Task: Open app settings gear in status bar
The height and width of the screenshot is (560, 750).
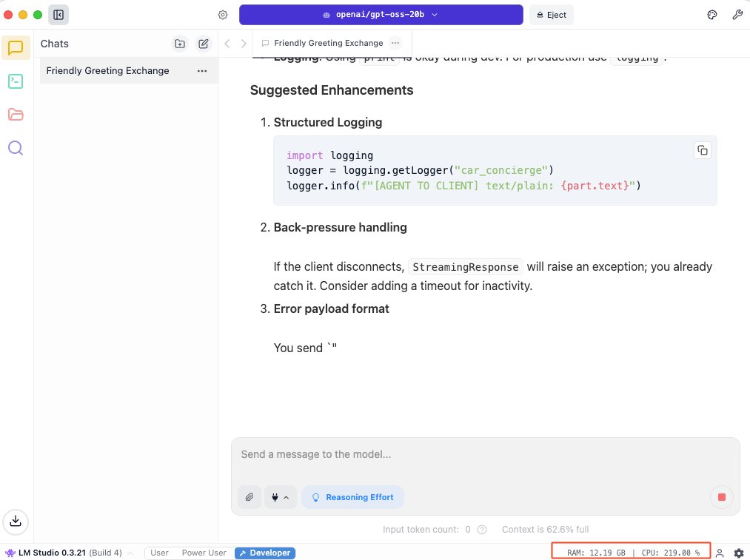Action: 738,553
